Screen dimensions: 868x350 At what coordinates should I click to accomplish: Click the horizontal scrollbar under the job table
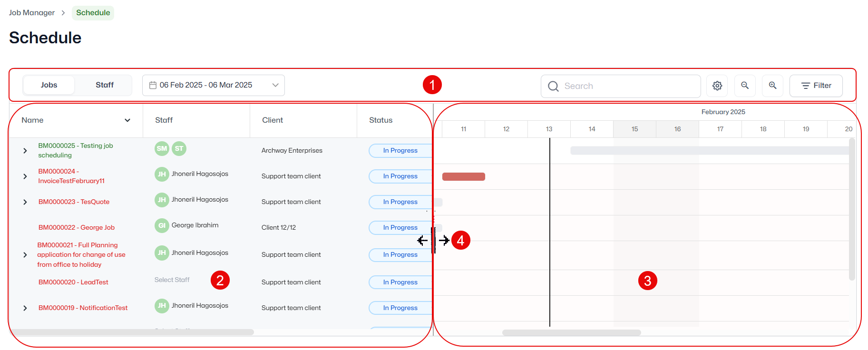[x=132, y=332]
